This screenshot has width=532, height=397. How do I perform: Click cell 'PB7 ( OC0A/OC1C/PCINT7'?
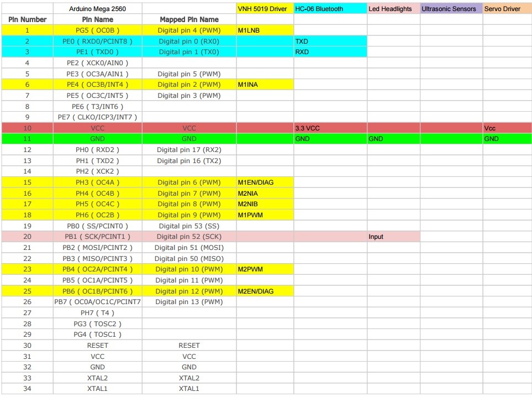97,302
